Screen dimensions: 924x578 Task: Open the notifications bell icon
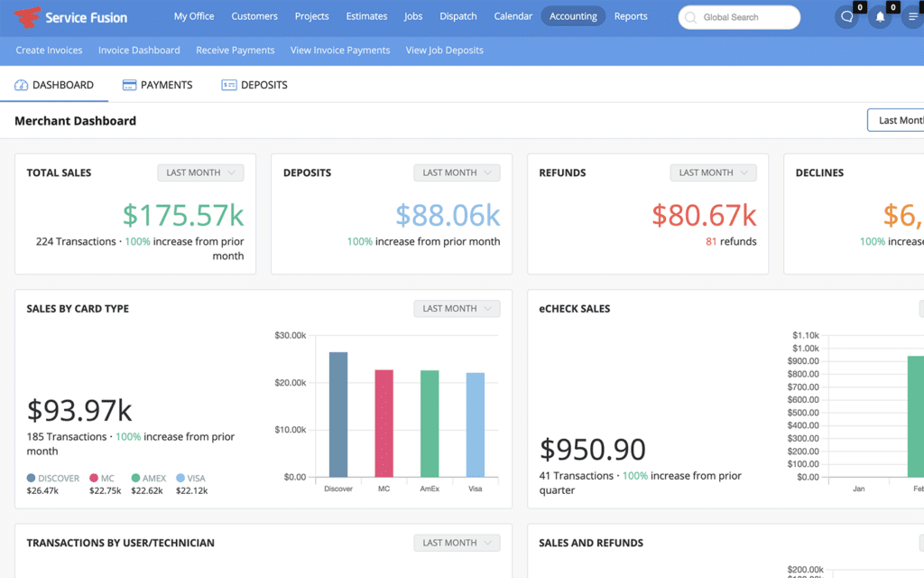(x=880, y=17)
